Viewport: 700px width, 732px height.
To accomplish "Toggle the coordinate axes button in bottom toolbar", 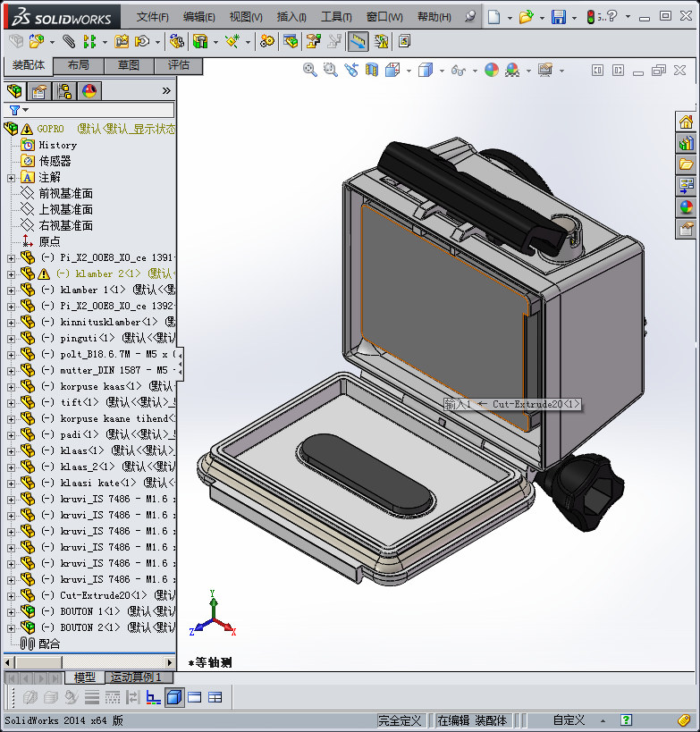I will (x=153, y=697).
